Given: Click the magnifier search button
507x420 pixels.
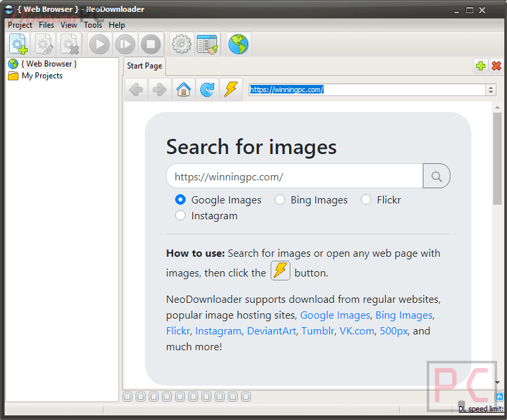Looking at the screenshot, I should (x=437, y=176).
